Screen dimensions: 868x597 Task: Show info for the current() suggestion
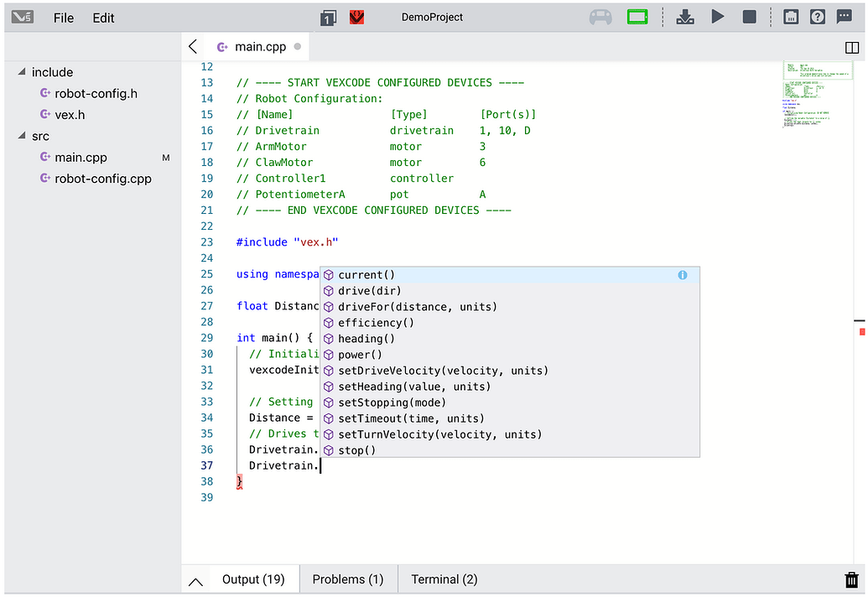(682, 275)
